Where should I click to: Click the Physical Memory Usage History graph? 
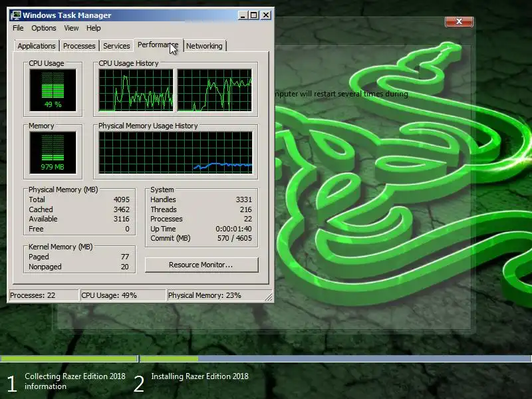click(176, 153)
